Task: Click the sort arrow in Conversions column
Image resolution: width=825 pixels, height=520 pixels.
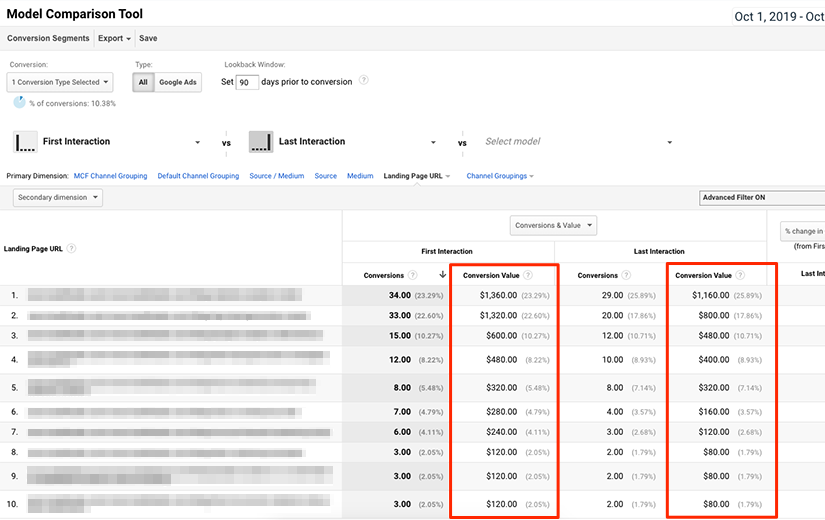Action: (442, 275)
